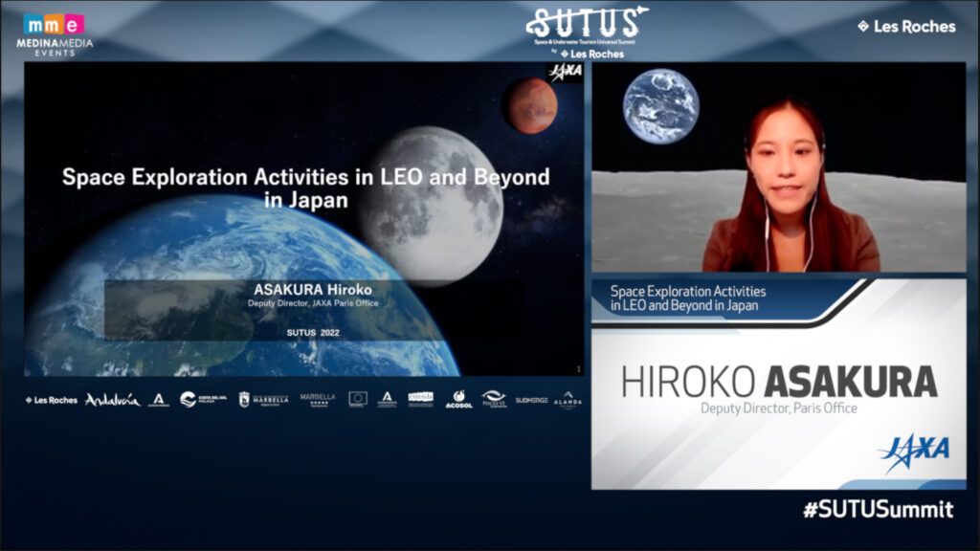Image resolution: width=980 pixels, height=551 pixels.
Task: Click the speaker webcam video
Action: coord(779,167)
